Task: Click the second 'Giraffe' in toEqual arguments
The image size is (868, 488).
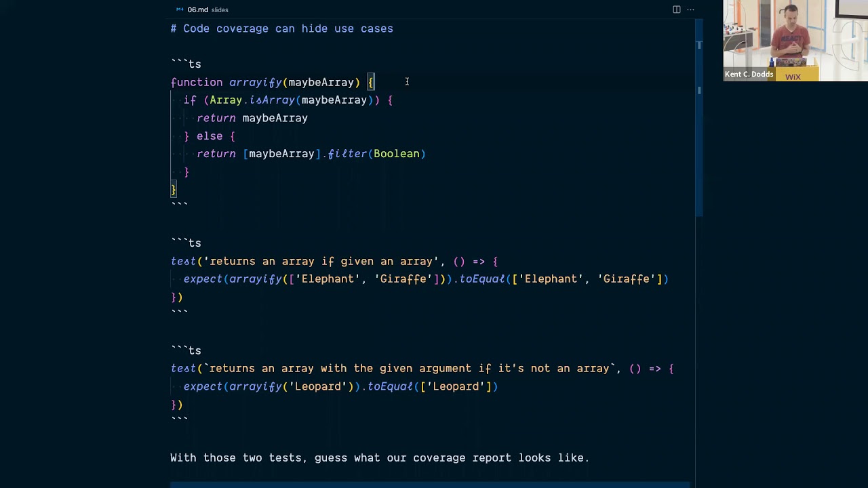Action: pos(627,279)
